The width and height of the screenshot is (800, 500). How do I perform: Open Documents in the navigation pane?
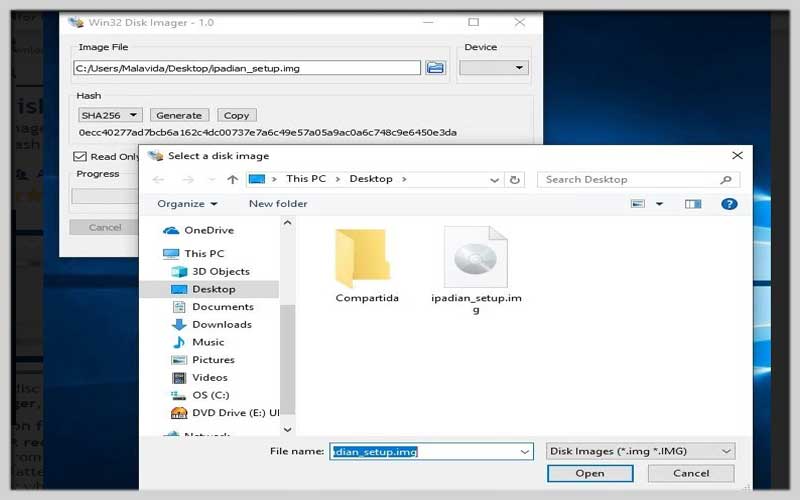pyautogui.click(x=213, y=307)
